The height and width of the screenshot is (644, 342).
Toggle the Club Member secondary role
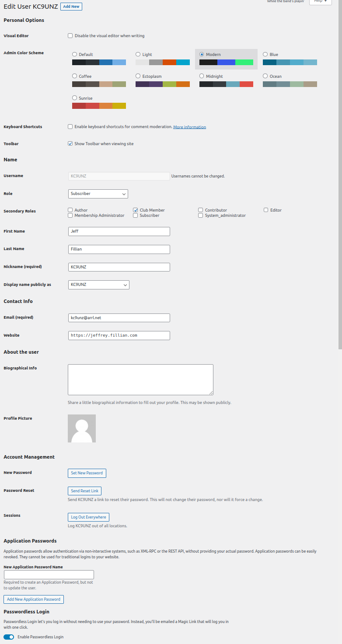click(136, 210)
